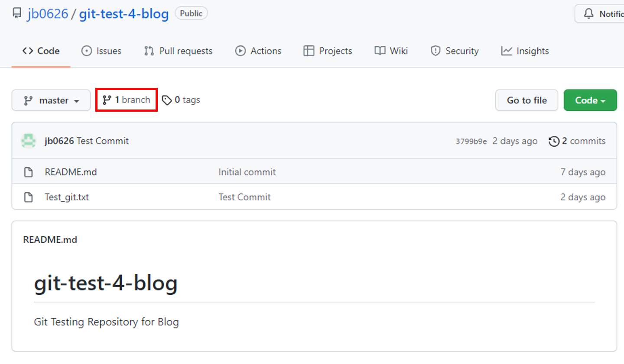624x364 pixels.
Task: Open the Test_git.txt file
Action: click(x=67, y=197)
